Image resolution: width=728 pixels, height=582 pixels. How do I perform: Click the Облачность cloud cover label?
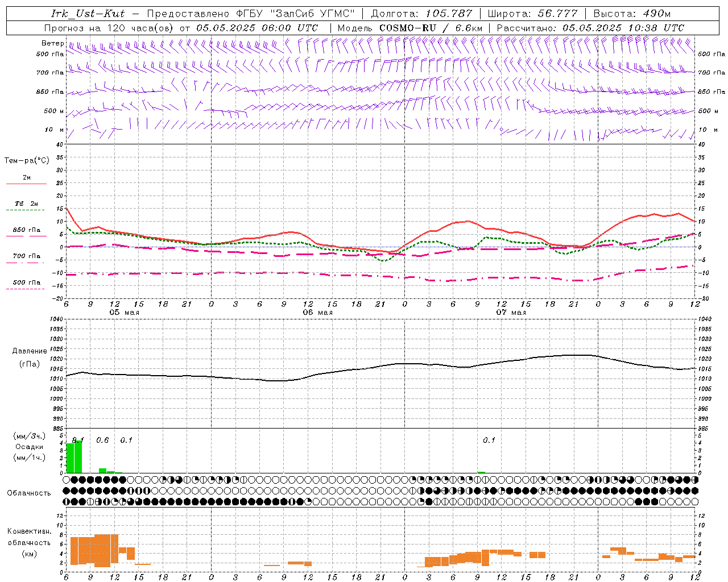pyautogui.click(x=29, y=493)
